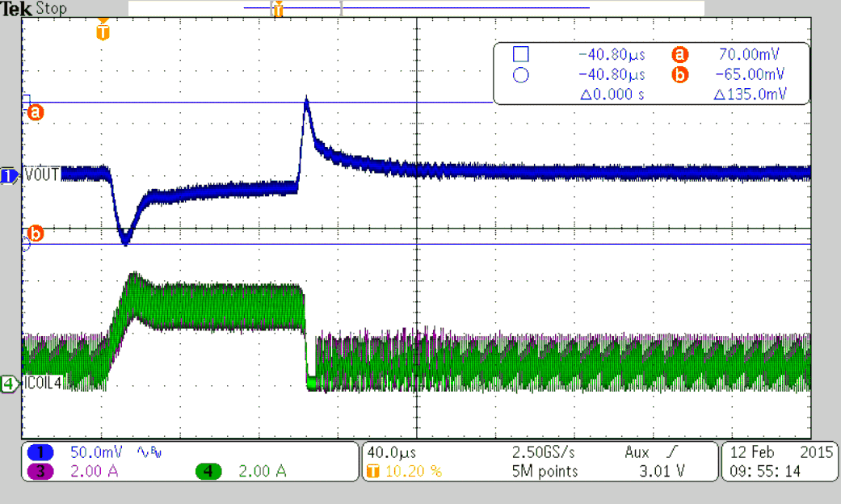The height and width of the screenshot is (504, 841).
Task: Click cursor marker 'b' on the left edge
Action: coord(34,231)
